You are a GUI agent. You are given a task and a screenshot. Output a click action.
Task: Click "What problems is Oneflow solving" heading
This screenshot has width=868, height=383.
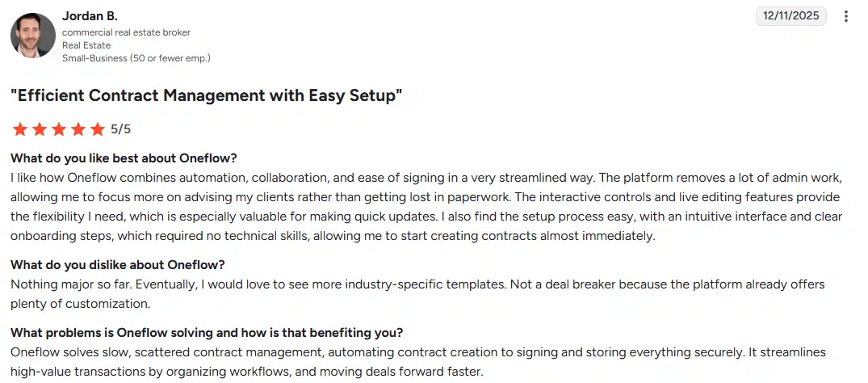coord(206,332)
